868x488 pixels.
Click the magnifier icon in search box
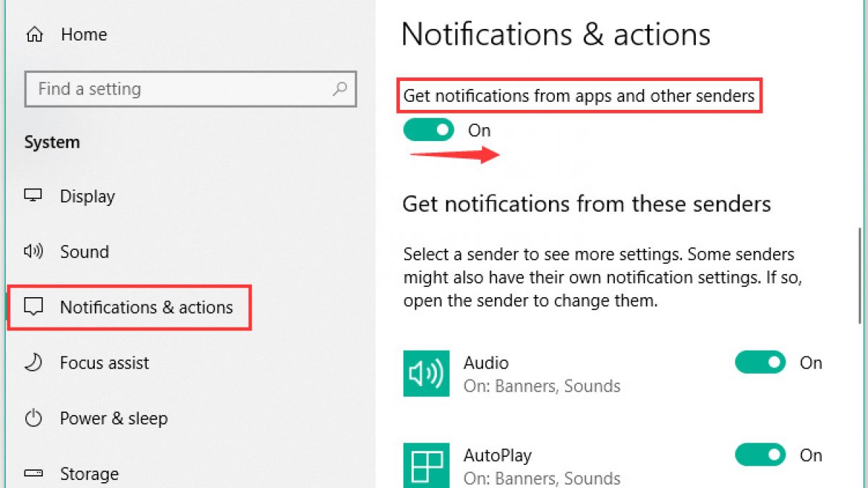tap(339, 89)
